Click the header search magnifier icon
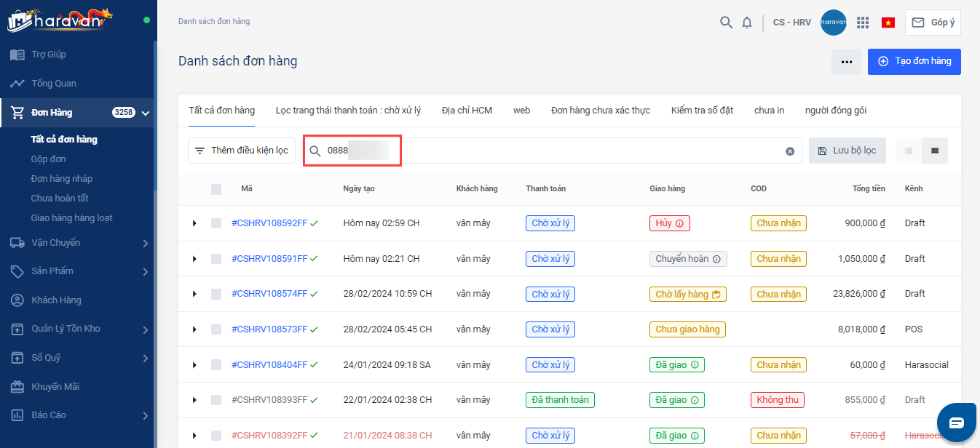The width and height of the screenshot is (980, 448). [726, 23]
